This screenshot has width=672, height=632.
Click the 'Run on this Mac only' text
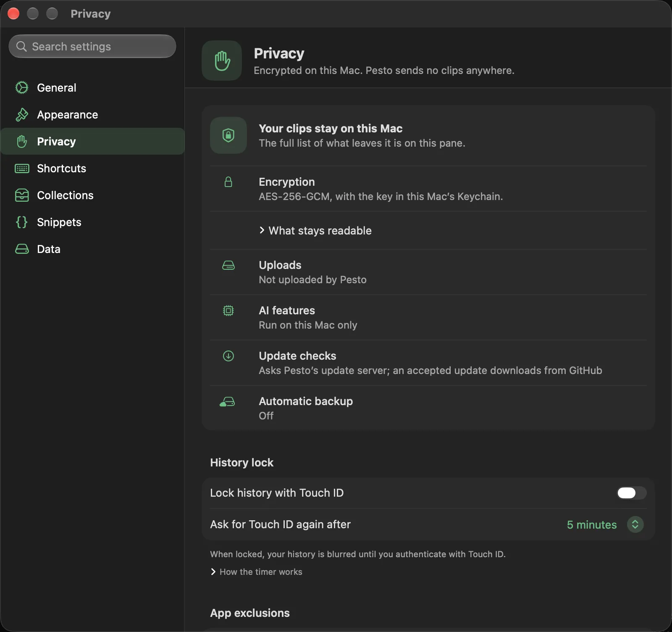308,325
